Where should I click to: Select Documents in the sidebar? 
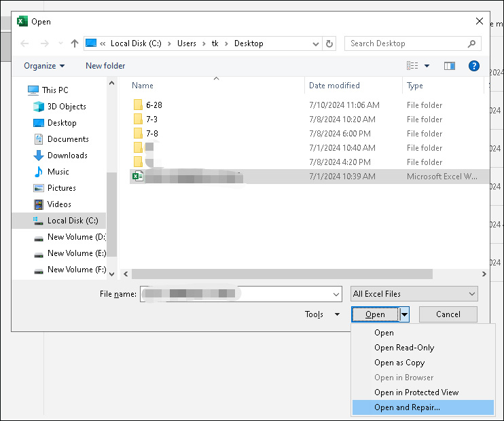[x=61, y=139]
